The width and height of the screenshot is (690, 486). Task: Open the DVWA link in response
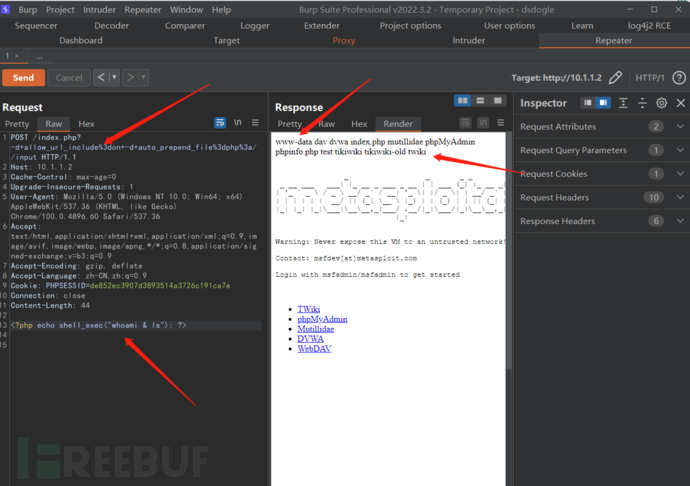click(310, 339)
